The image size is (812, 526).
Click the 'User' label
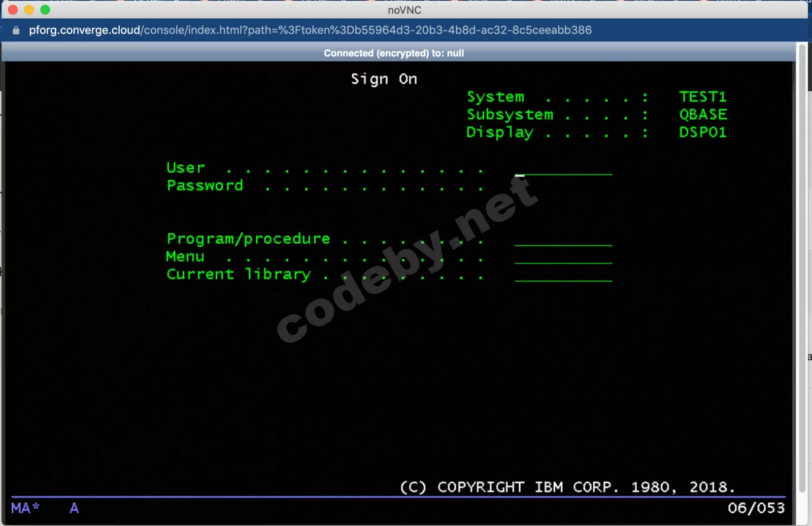click(x=186, y=168)
